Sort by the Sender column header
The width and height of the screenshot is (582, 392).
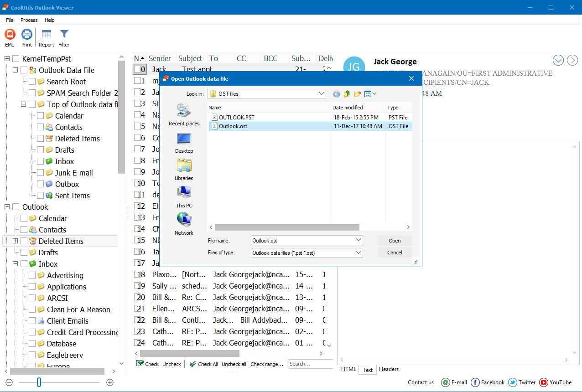pyautogui.click(x=160, y=58)
